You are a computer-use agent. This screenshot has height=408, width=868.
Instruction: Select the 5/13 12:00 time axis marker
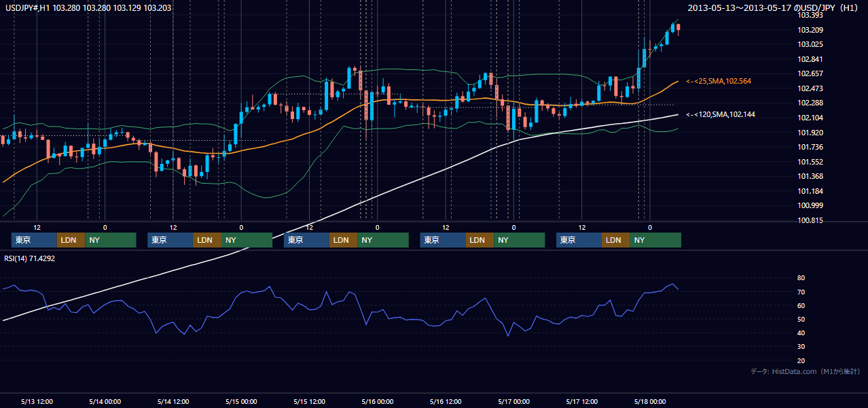[x=37, y=401]
